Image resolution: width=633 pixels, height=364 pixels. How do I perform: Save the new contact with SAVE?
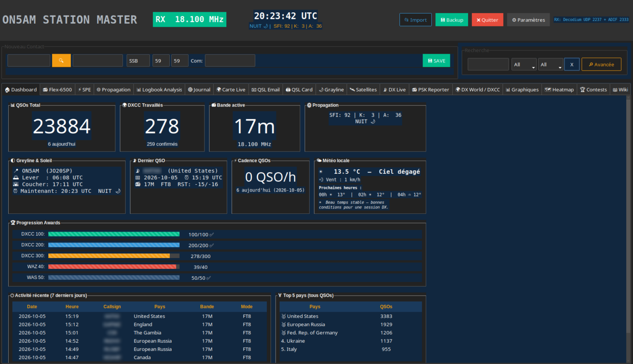tap(436, 61)
